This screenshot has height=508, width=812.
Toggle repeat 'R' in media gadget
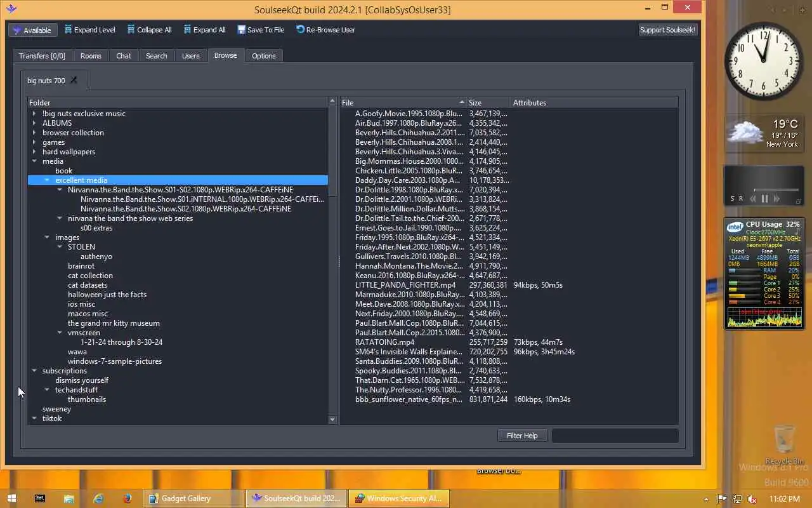(x=740, y=199)
